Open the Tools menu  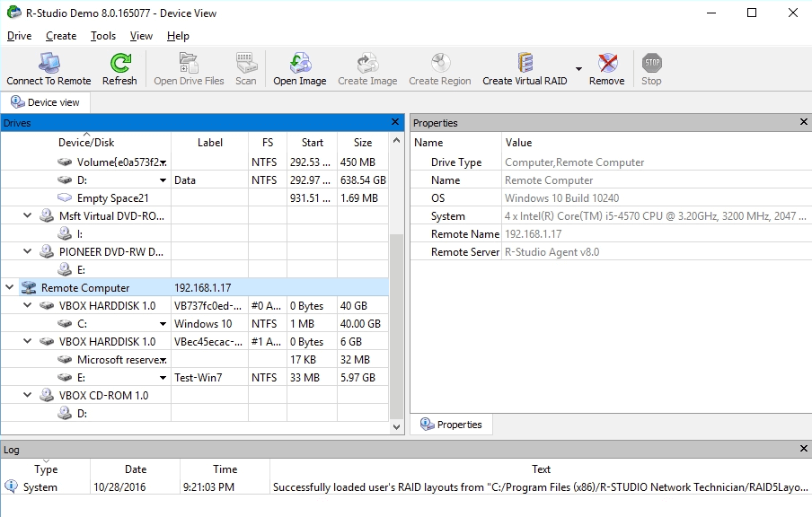click(x=103, y=36)
